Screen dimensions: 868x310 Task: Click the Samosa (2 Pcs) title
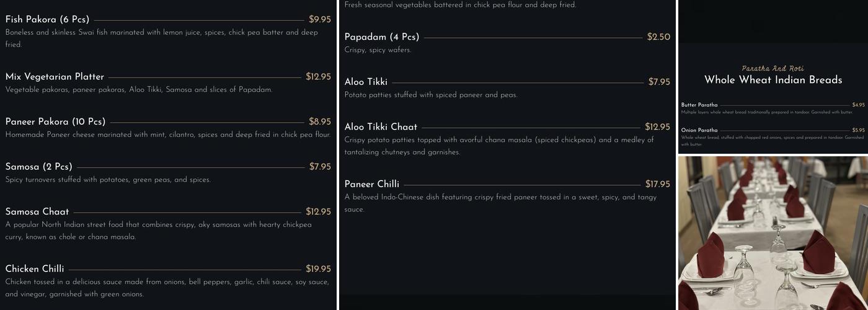click(38, 167)
